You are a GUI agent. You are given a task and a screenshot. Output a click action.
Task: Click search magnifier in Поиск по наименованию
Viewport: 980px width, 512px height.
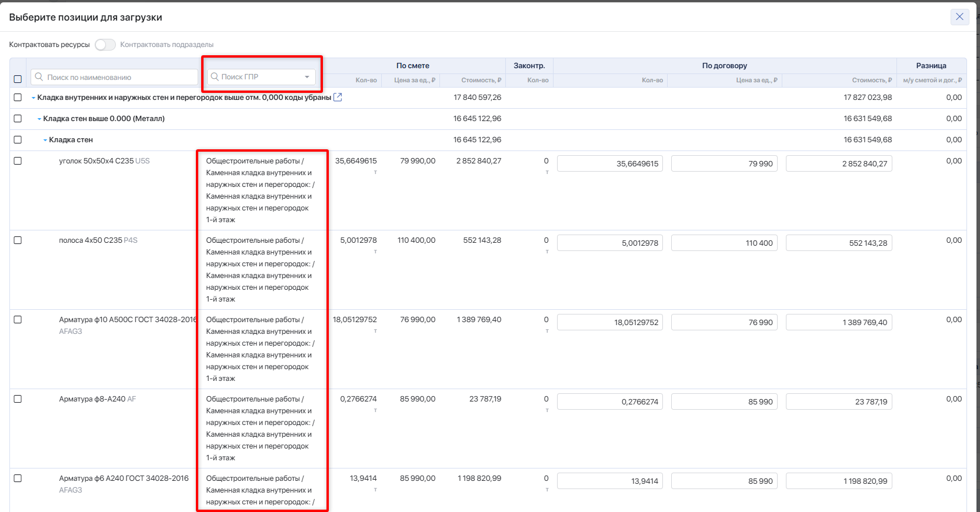point(39,77)
